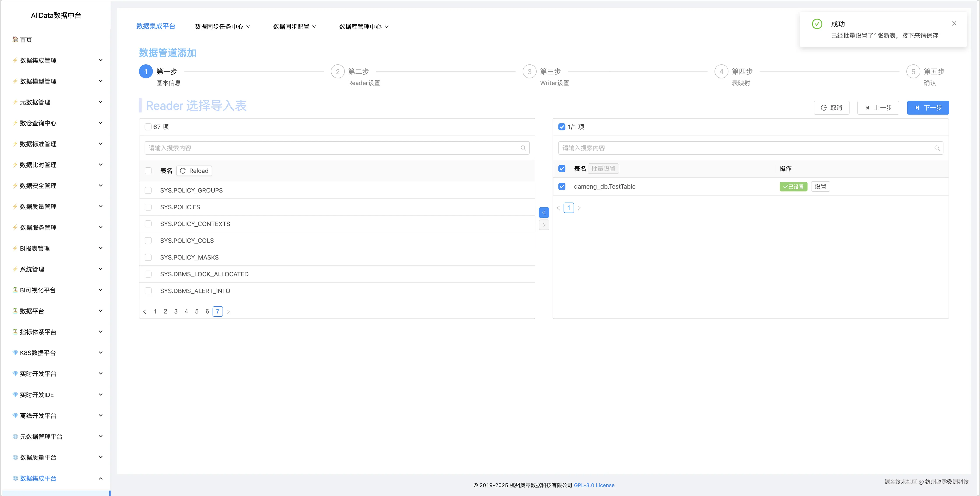Toggle the 67 项 select-all checkbox
The image size is (980, 496).
148,127
